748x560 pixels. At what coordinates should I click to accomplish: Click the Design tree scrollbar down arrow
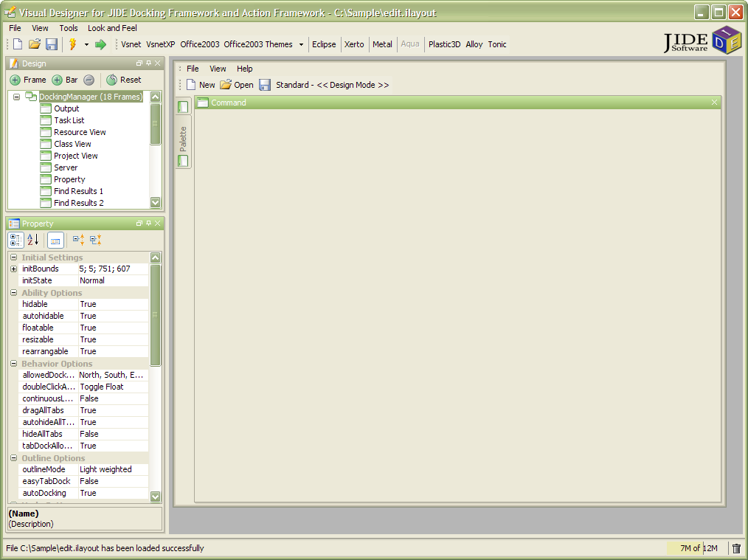(x=156, y=203)
